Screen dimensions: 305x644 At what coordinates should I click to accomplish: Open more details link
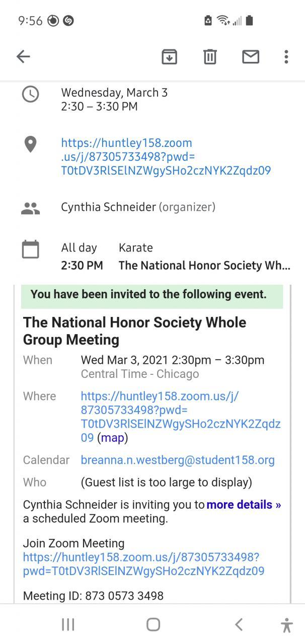[244, 505]
